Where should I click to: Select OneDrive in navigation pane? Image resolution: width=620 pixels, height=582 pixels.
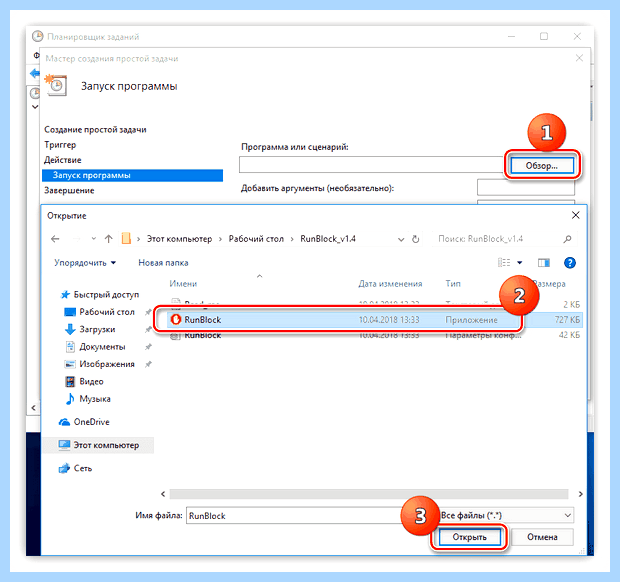(91, 422)
